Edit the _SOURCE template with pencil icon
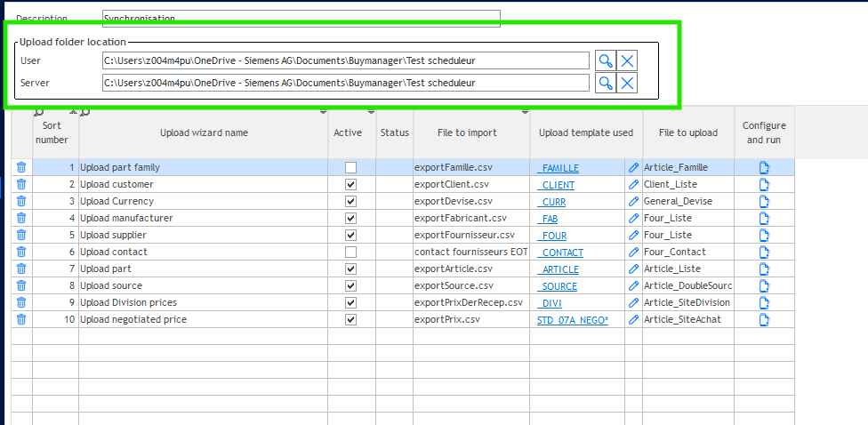 (633, 286)
